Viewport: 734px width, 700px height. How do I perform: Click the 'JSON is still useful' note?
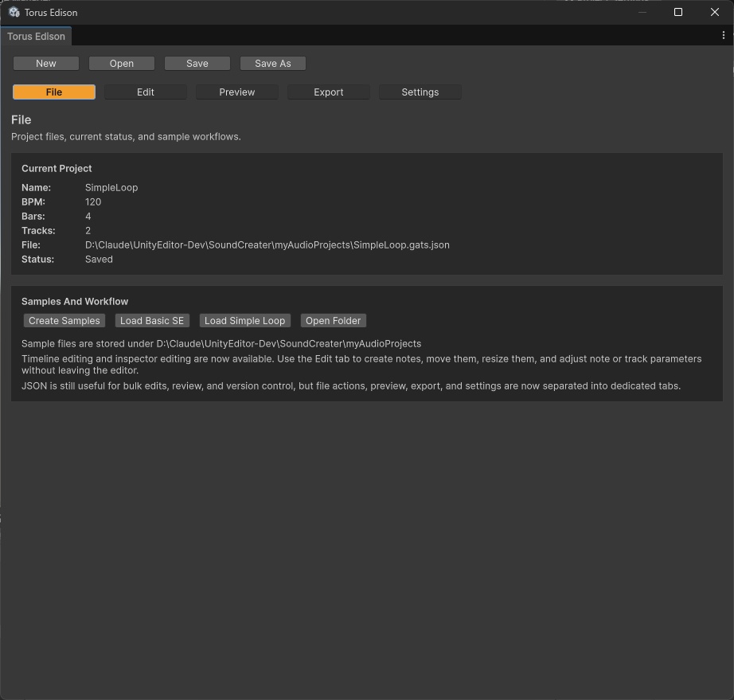tap(351, 385)
